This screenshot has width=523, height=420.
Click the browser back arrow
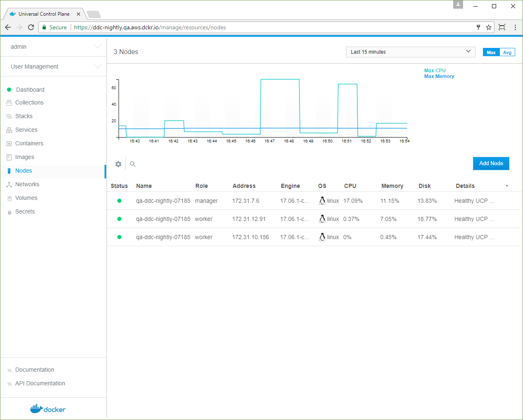click(x=8, y=27)
